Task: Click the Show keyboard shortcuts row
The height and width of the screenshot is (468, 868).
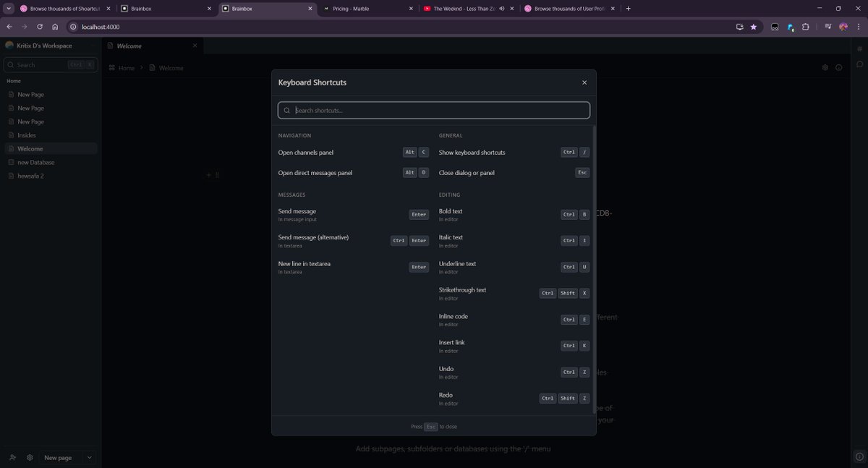Action: coord(514,153)
